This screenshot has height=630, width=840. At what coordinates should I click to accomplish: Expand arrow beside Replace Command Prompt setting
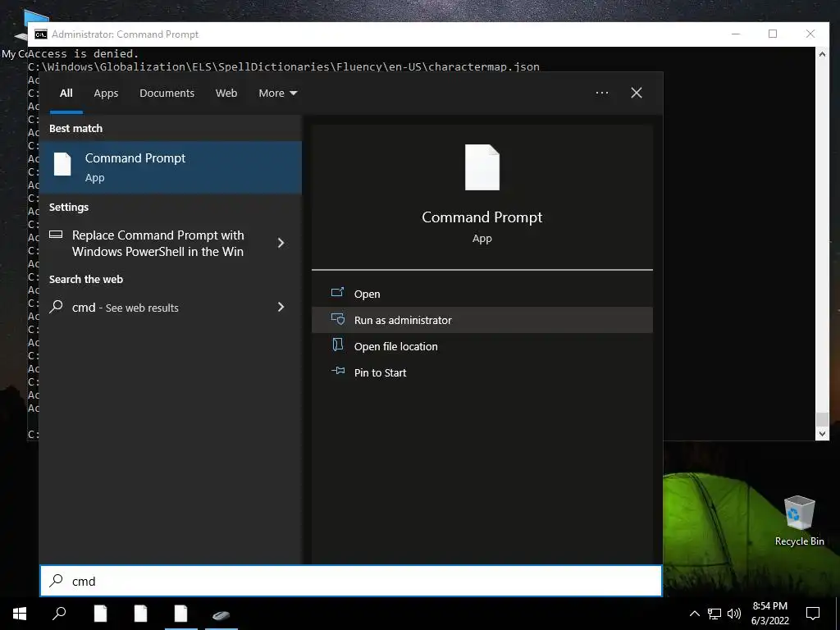click(281, 243)
